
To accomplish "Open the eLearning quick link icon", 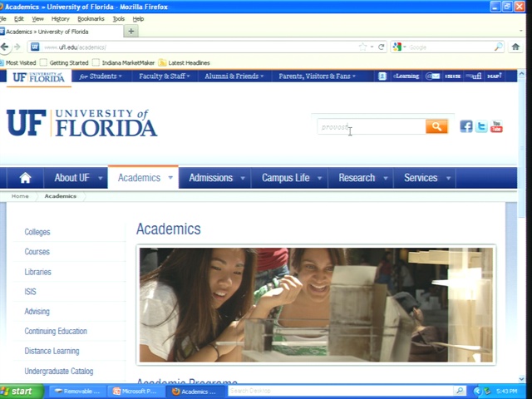I will click(406, 76).
